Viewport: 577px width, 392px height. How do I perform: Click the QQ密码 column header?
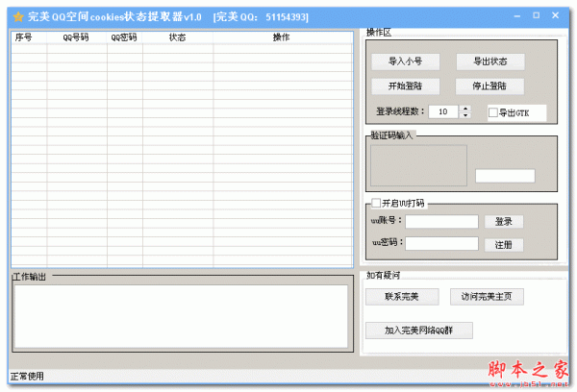tap(125, 37)
